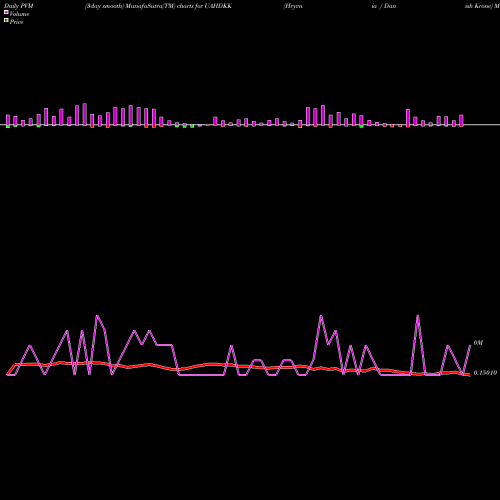Image resolution: width=500 pixels, height=500 pixels.
Task: Click the 0M volume value label
Action: point(478,343)
